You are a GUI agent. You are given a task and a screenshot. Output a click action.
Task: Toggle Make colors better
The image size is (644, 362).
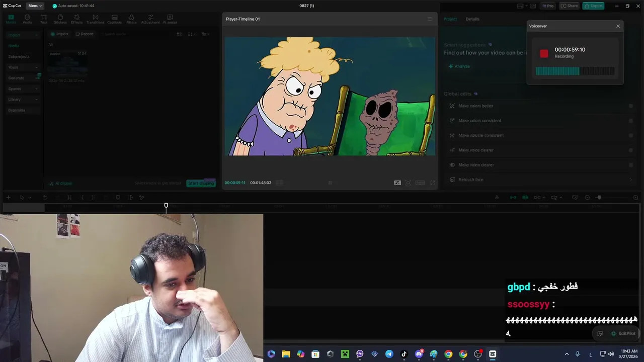coord(631,106)
